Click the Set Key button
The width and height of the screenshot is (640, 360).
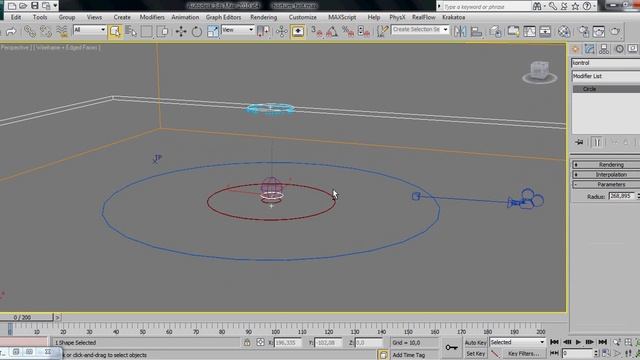tap(476, 353)
